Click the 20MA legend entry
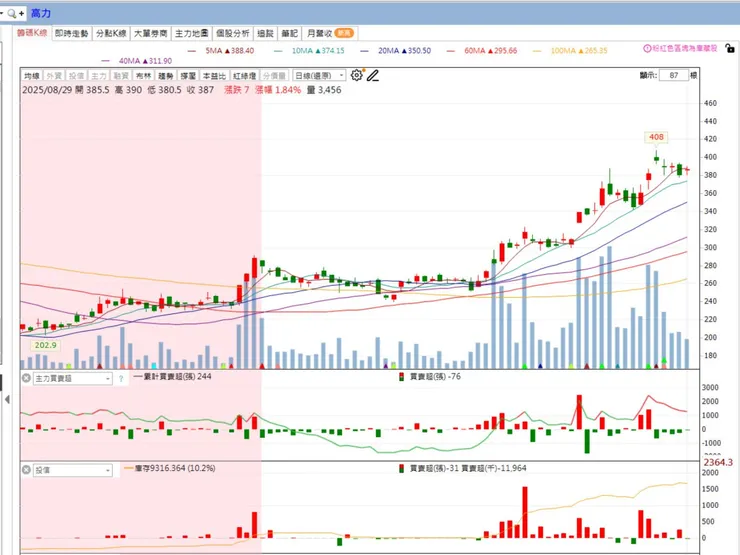Image resolution: width=740 pixels, height=555 pixels. 396,50
